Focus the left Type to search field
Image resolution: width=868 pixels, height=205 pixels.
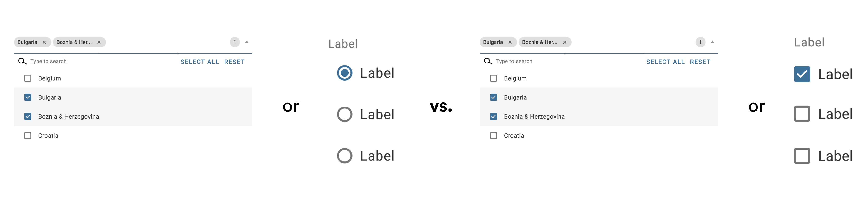[x=101, y=61]
